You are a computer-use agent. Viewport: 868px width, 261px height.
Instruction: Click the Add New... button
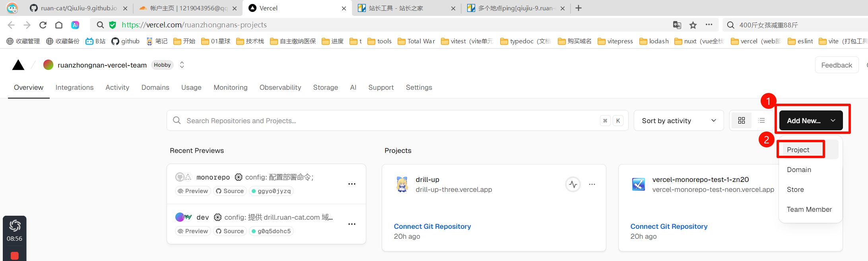(811, 120)
